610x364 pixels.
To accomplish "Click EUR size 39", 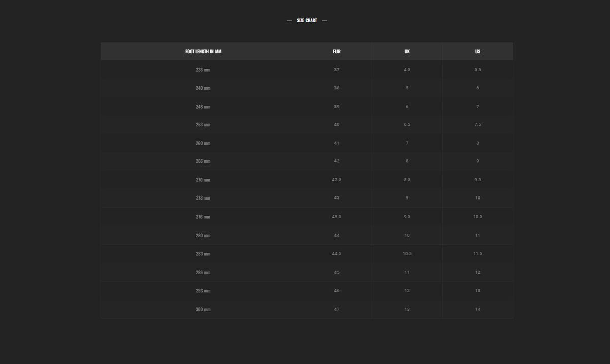I will [337, 106].
